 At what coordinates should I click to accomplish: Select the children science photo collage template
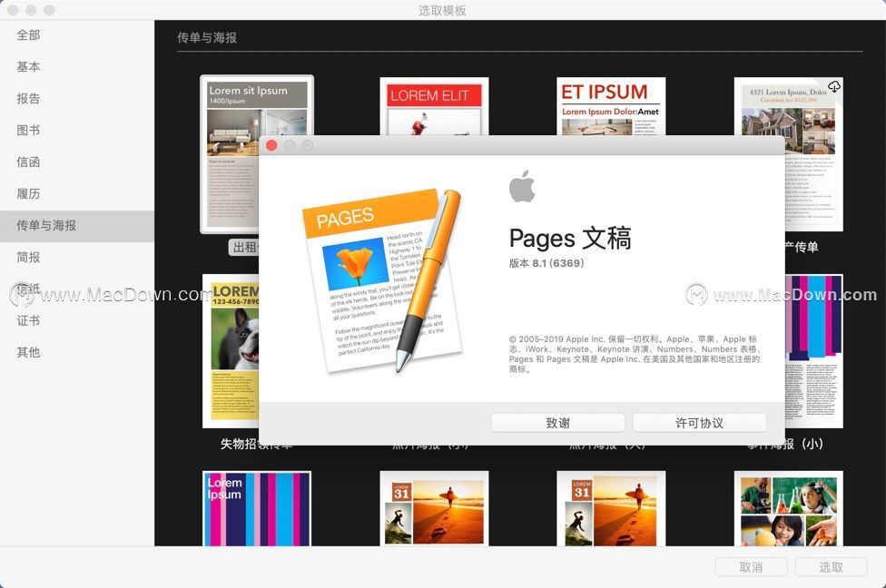tap(788, 508)
